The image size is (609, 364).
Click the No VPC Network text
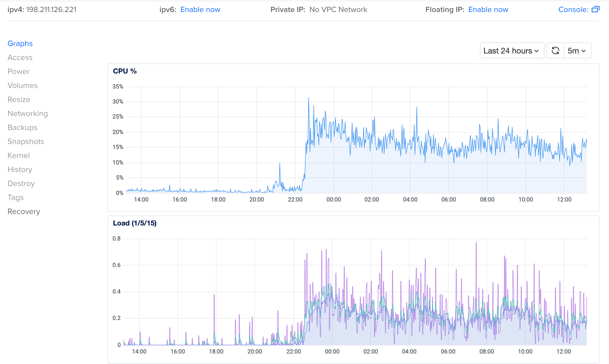338,9
